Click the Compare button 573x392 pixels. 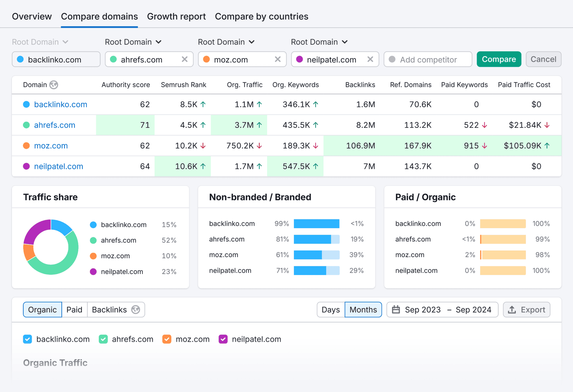(x=499, y=59)
